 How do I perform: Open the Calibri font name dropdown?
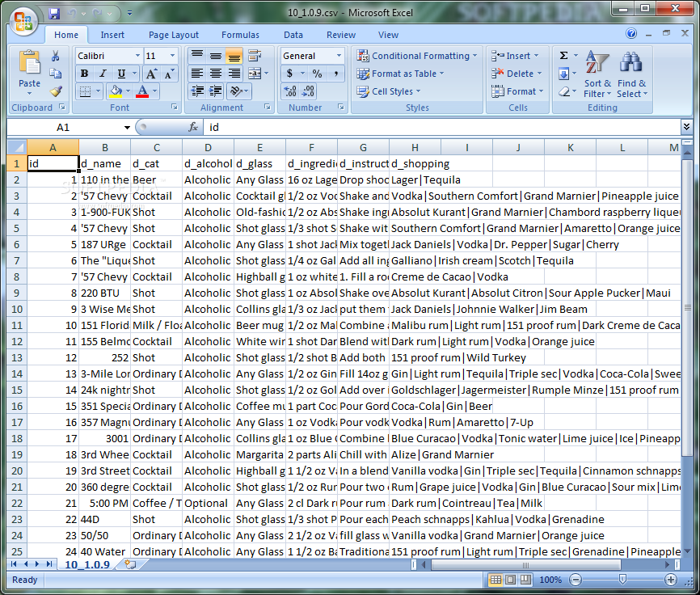pyautogui.click(x=137, y=56)
